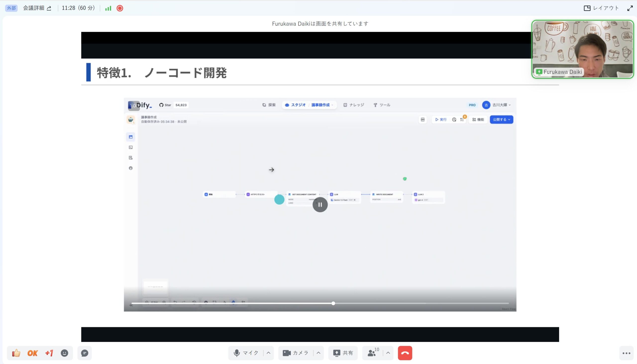Image resolution: width=637 pixels, height=364 pixels.
Task: Open the more options ellipsis menu
Action: click(626, 353)
